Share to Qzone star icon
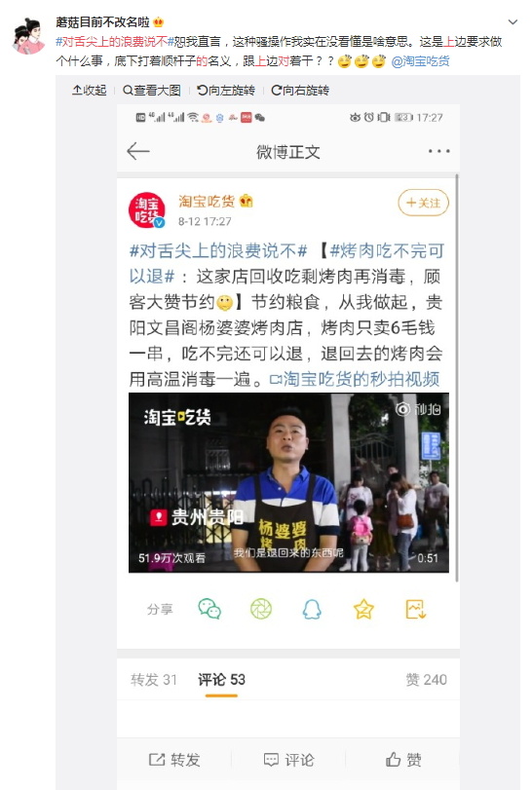Viewport: 532px width, 790px height. [x=363, y=609]
